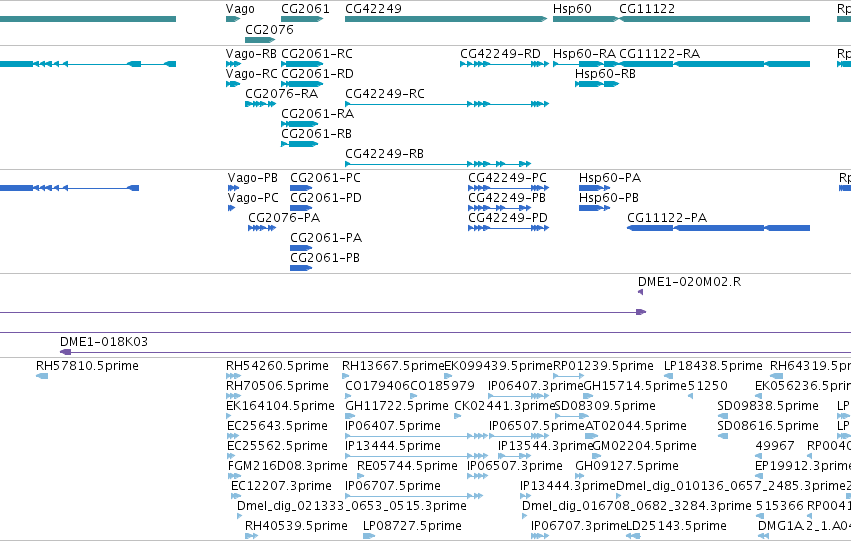Image resolution: width=851 pixels, height=541 pixels.
Task: Click the DME1-018K03 BAC label
Action: click(104, 342)
